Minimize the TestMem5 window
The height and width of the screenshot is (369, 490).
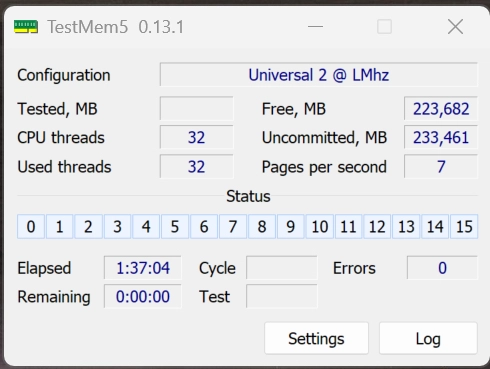pos(315,27)
